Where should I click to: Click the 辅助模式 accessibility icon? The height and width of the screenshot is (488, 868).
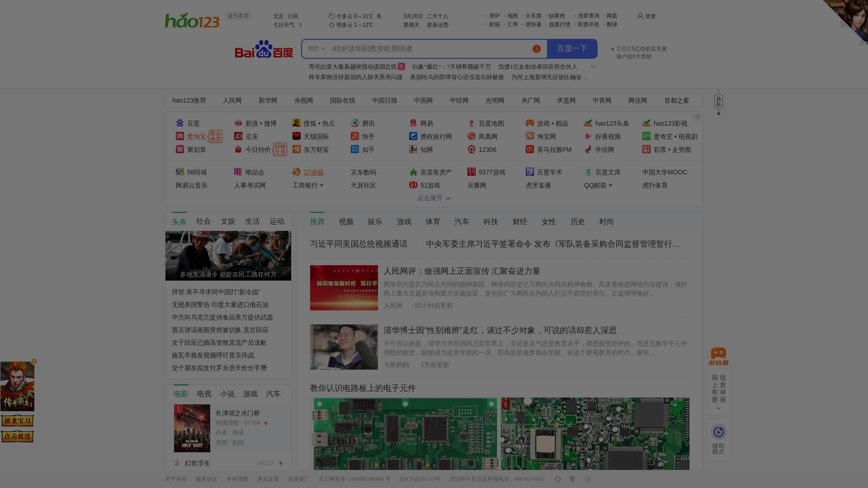tap(718, 432)
